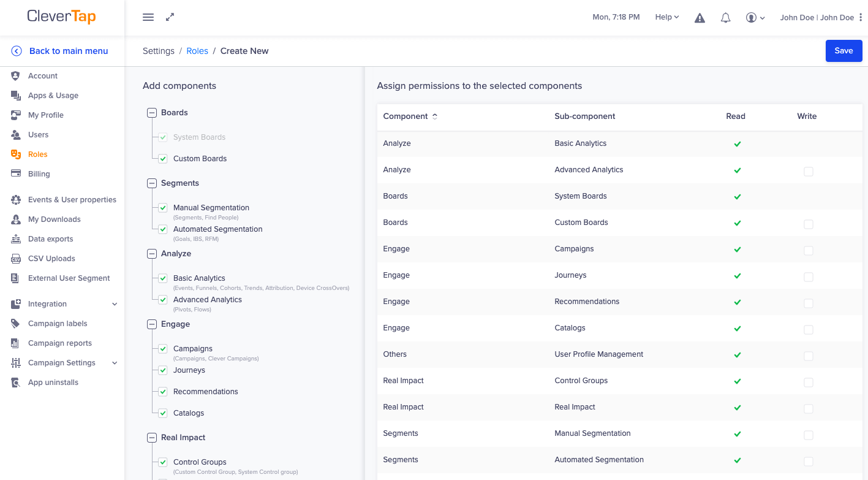Viewport: 868px width, 480px height.
Task: Open the warning alerts triangle icon
Action: 700,18
